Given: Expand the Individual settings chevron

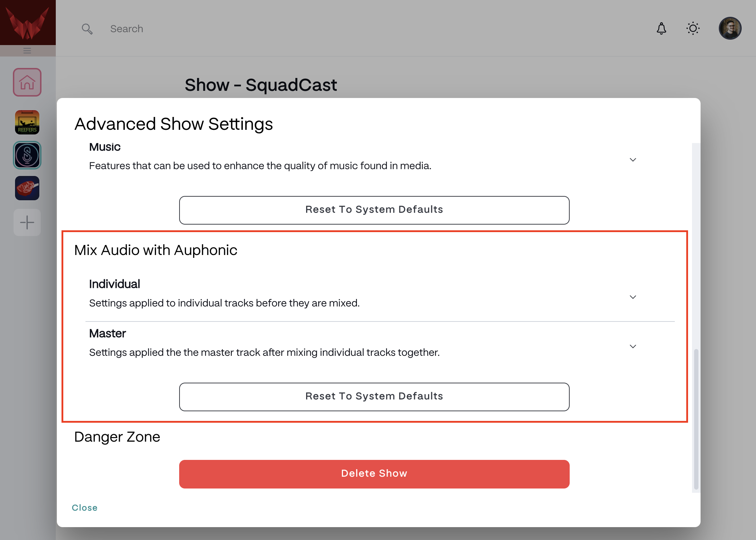Looking at the screenshot, I should (x=633, y=297).
